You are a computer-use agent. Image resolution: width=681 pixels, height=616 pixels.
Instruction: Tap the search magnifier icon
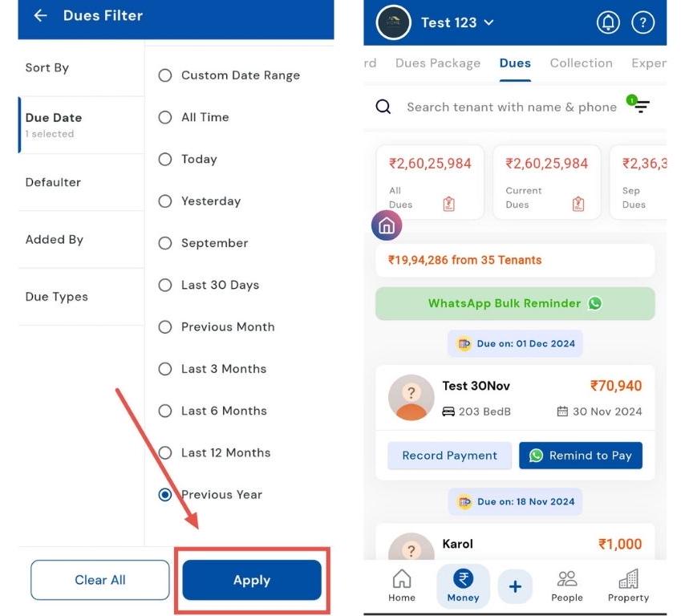[383, 107]
